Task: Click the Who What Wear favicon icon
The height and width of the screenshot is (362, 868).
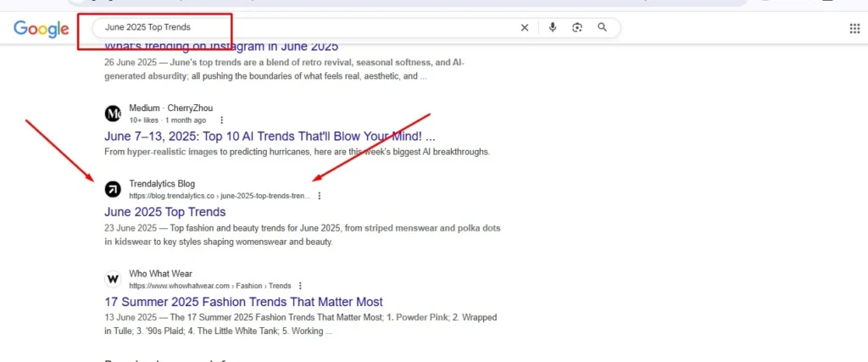Action: point(113,280)
